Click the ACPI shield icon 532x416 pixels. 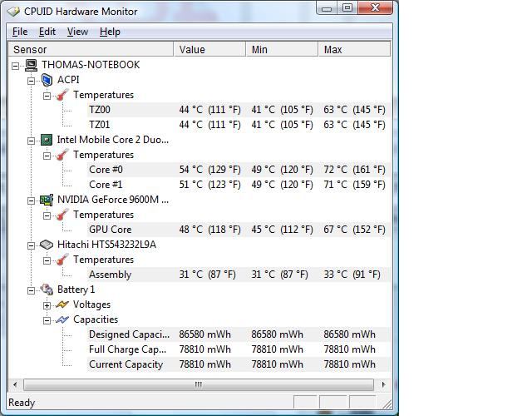coord(47,80)
